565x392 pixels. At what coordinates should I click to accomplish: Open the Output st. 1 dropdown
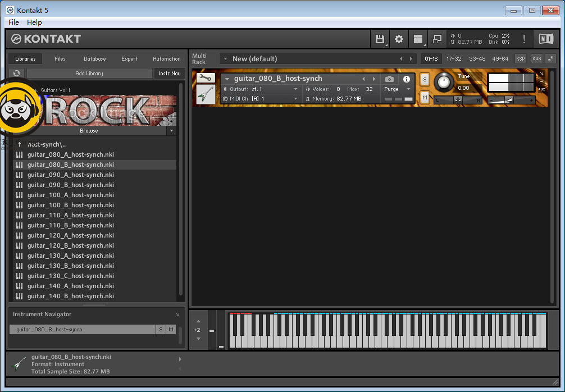(x=261, y=89)
